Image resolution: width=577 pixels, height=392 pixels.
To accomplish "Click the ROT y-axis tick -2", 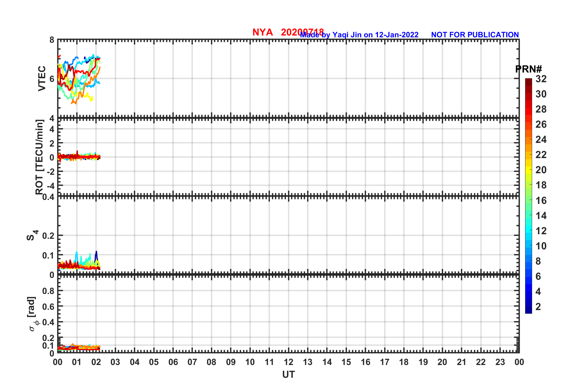I will [50, 171].
